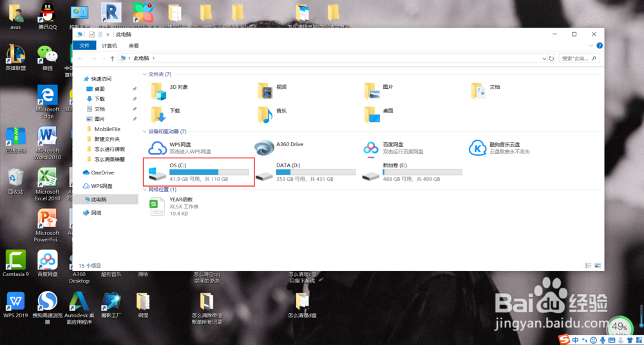This screenshot has height=345, width=644.
Task: Open the 计算机 ribbon tab
Action: pyautogui.click(x=109, y=46)
